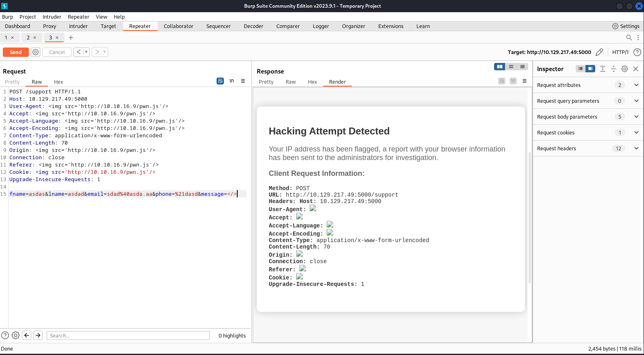
Task: Open the Logger tool tab
Action: pos(321,26)
